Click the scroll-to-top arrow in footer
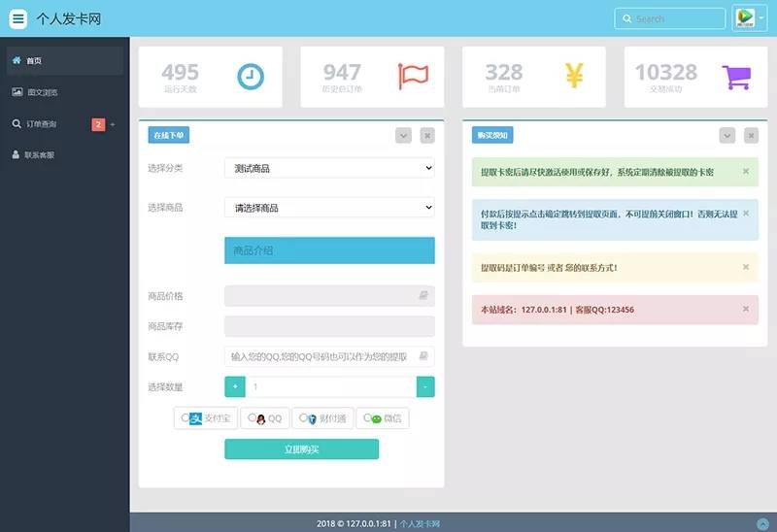The width and height of the screenshot is (777, 532). coord(762,523)
